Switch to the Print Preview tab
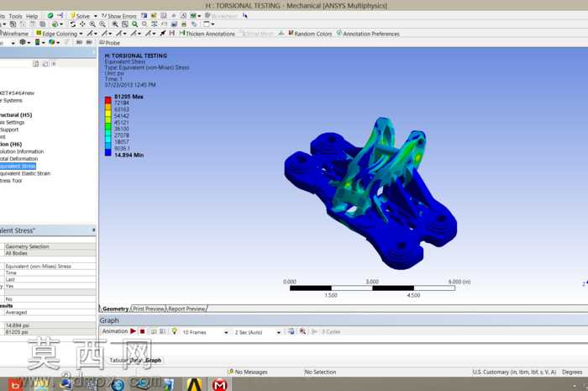 coord(149,309)
